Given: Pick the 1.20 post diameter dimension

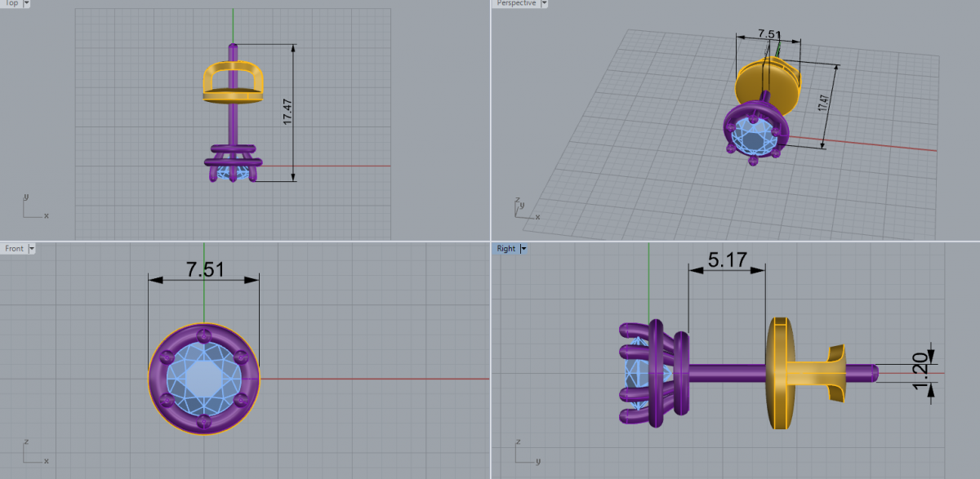Looking at the screenshot, I should pos(922,373).
